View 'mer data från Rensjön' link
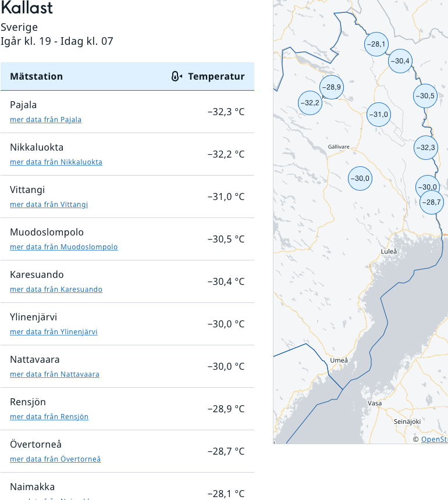The image size is (448, 500). point(49,417)
